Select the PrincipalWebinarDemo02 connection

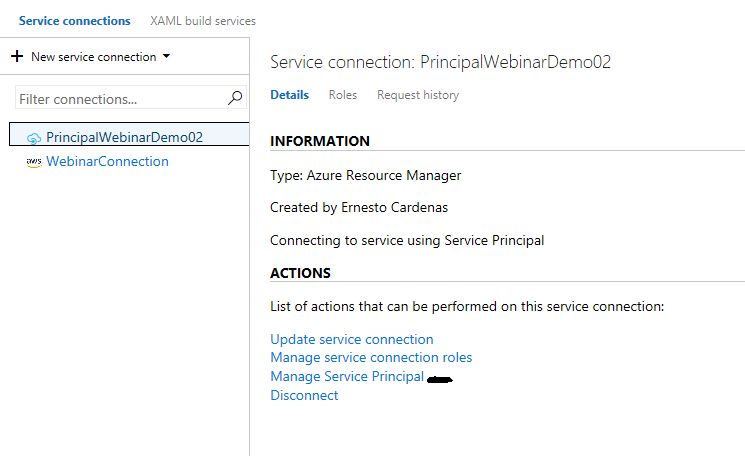pos(129,134)
